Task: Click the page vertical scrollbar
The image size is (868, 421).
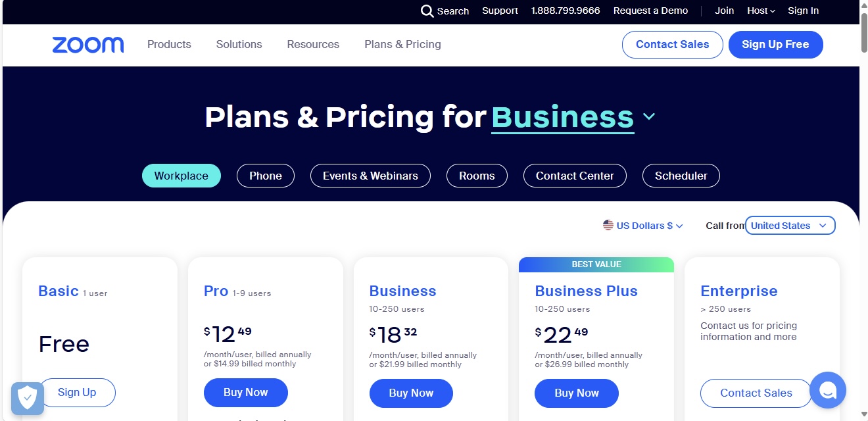Action: pos(864,210)
